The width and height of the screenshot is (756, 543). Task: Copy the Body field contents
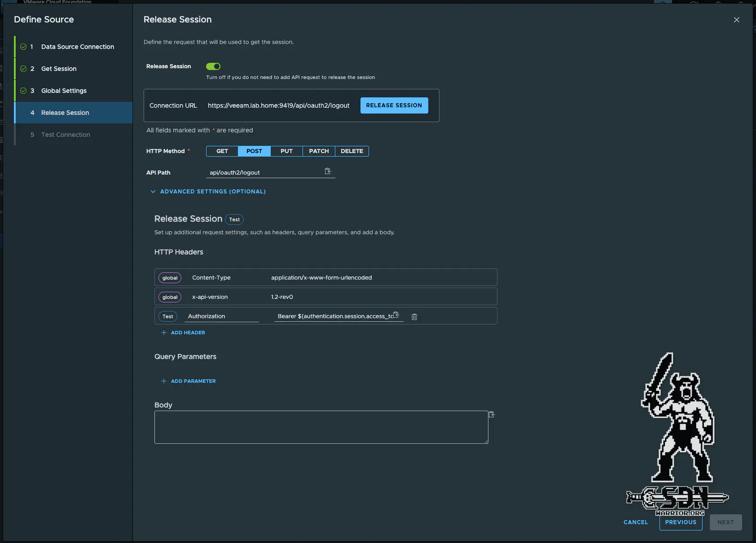tap(491, 415)
